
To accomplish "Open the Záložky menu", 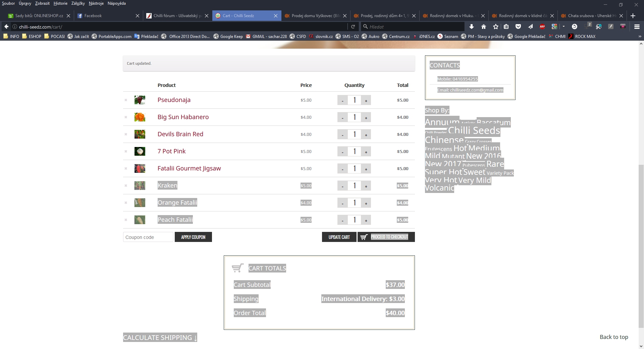I will pyautogui.click(x=78, y=3).
